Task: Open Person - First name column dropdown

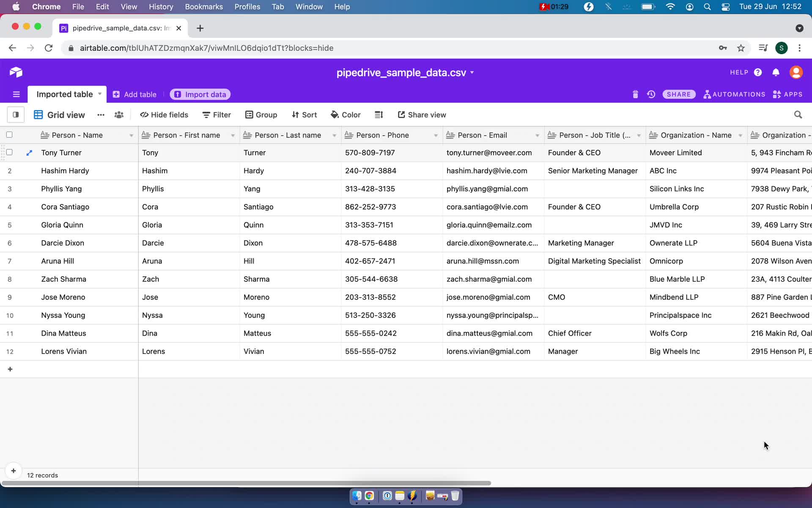Action: (x=233, y=135)
